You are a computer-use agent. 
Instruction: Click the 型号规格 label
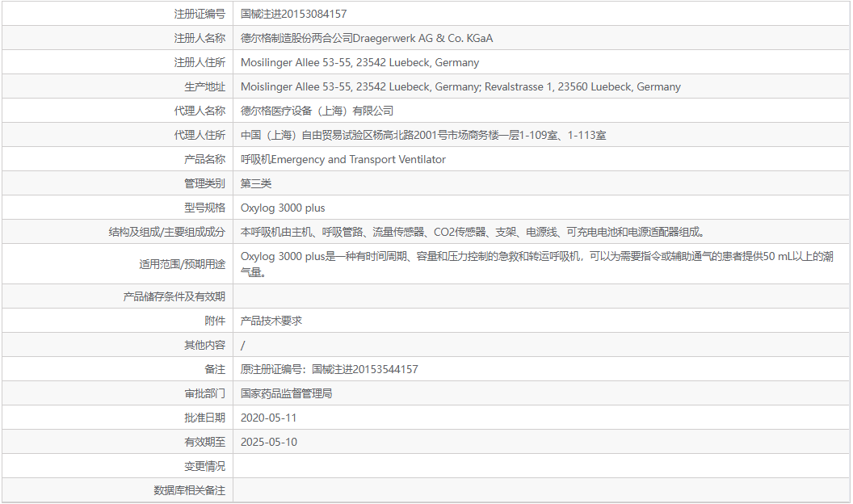point(204,208)
